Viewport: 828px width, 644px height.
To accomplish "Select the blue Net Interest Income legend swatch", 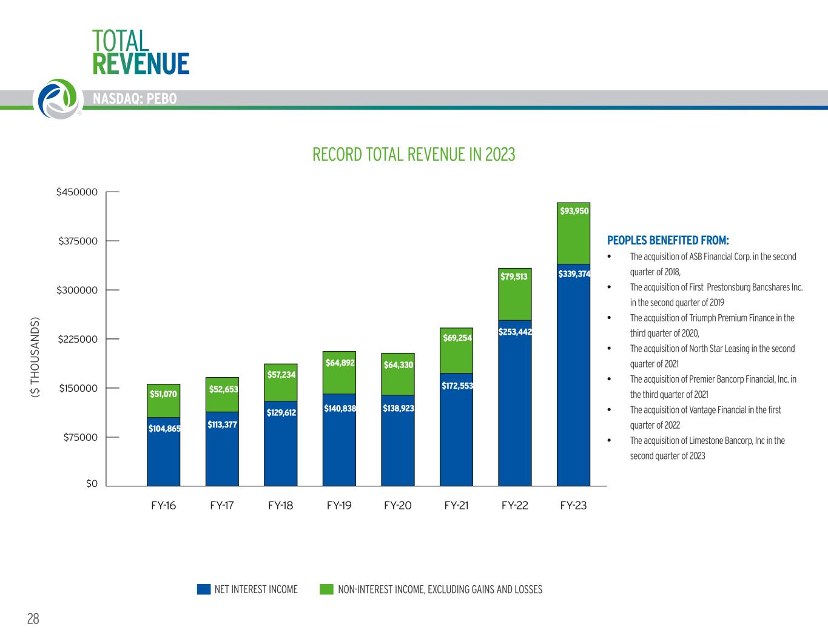I will coord(204,589).
